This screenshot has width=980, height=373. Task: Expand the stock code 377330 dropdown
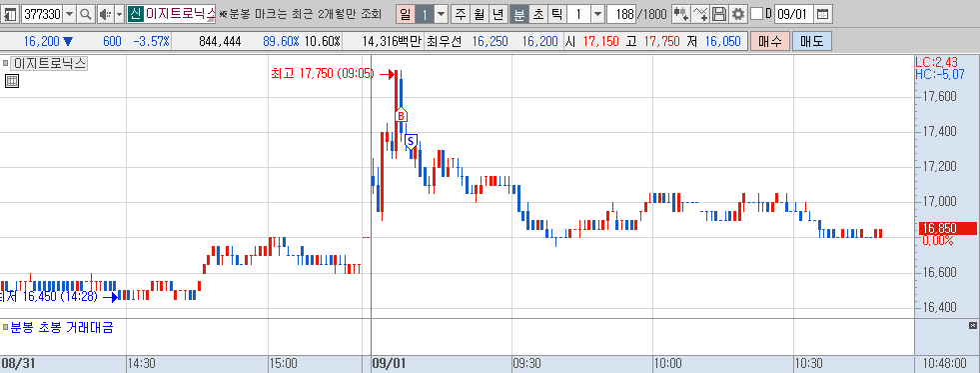[x=69, y=13]
